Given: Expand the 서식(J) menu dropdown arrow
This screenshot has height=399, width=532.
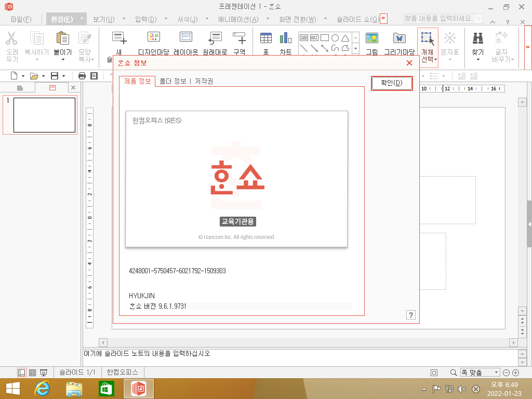Looking at the screenshot, I should click(x=207, y=18).
